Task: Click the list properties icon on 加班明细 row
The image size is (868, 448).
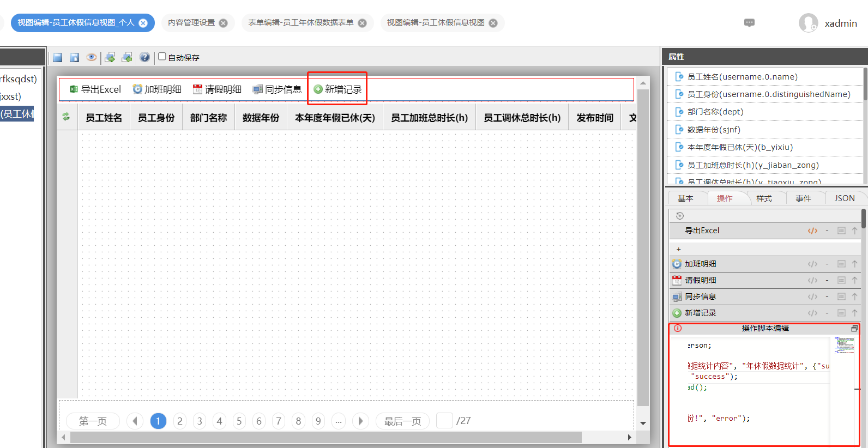Action: tap(841, 264)
